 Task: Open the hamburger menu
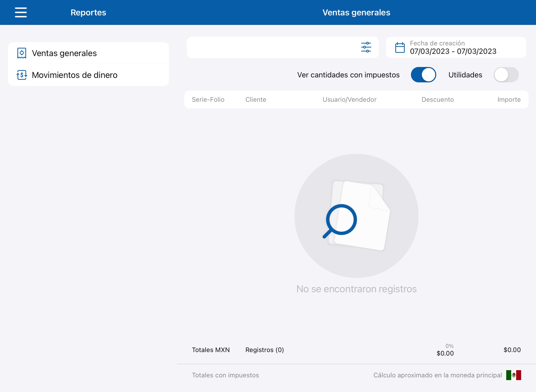[21, 12]
